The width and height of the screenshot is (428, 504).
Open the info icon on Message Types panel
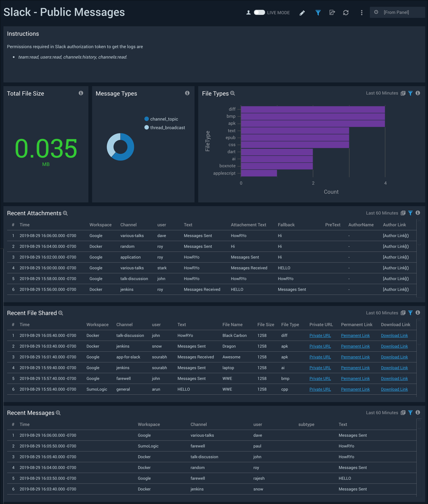tap(187, 93)
